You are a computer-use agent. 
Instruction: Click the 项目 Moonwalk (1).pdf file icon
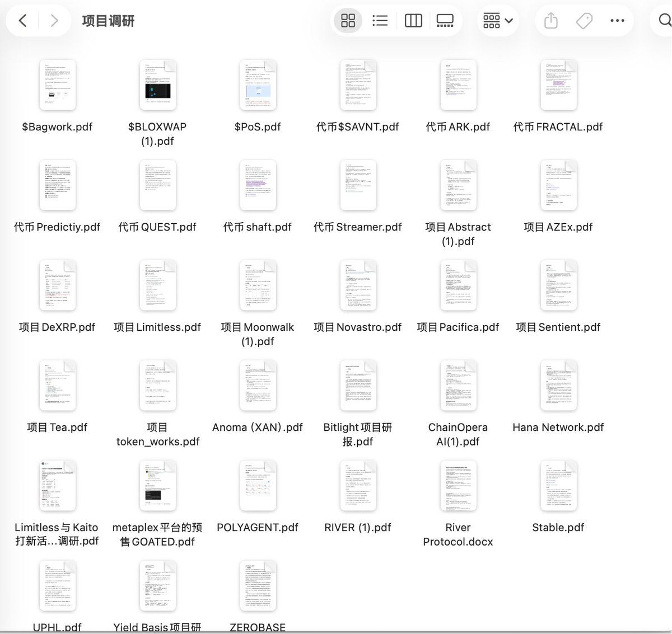258,285
